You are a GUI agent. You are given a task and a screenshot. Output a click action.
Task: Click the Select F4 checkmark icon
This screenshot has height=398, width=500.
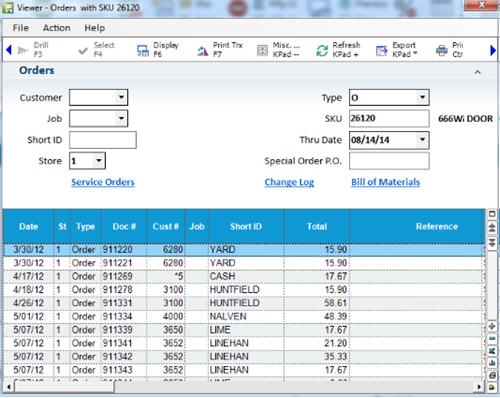click(x=83, y=51)
